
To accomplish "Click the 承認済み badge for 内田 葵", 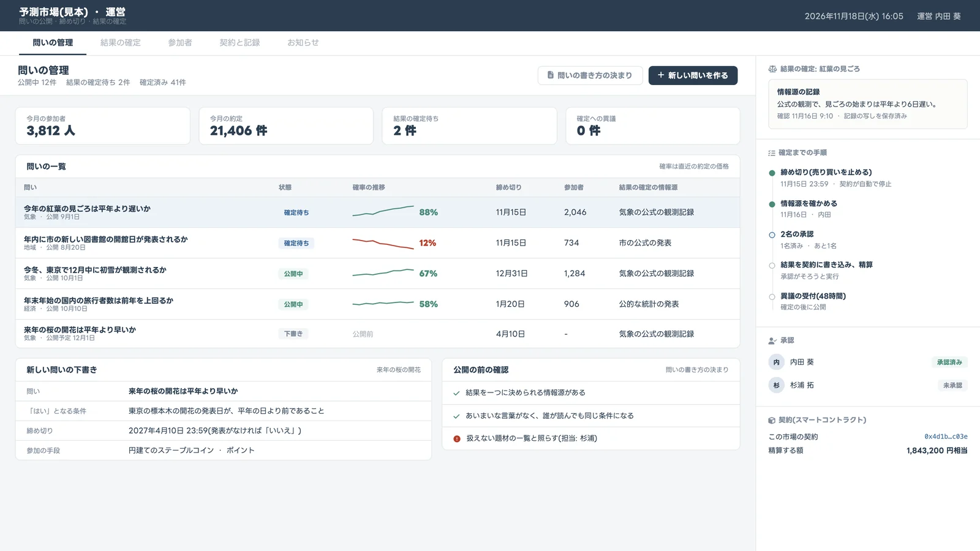I will 949,362.
